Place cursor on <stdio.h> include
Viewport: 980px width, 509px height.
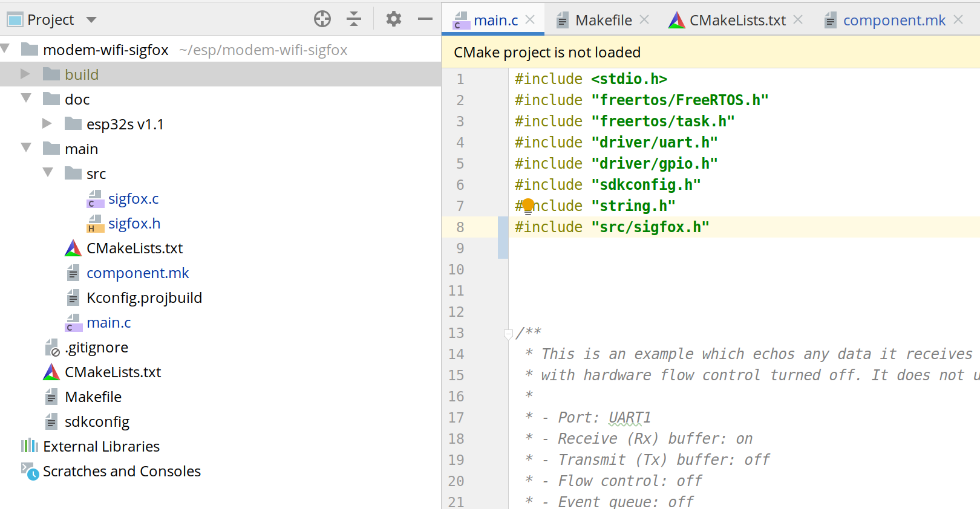(x=629, y=79)
